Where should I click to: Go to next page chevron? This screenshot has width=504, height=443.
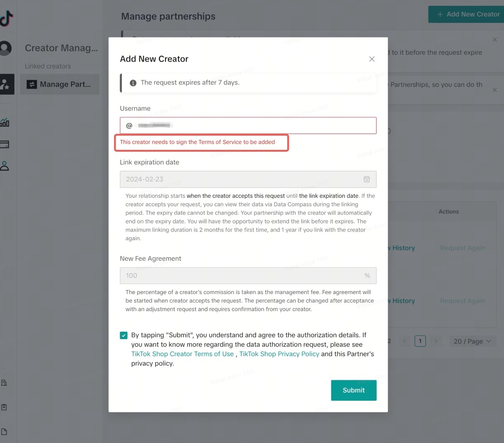tap(436, 341)
